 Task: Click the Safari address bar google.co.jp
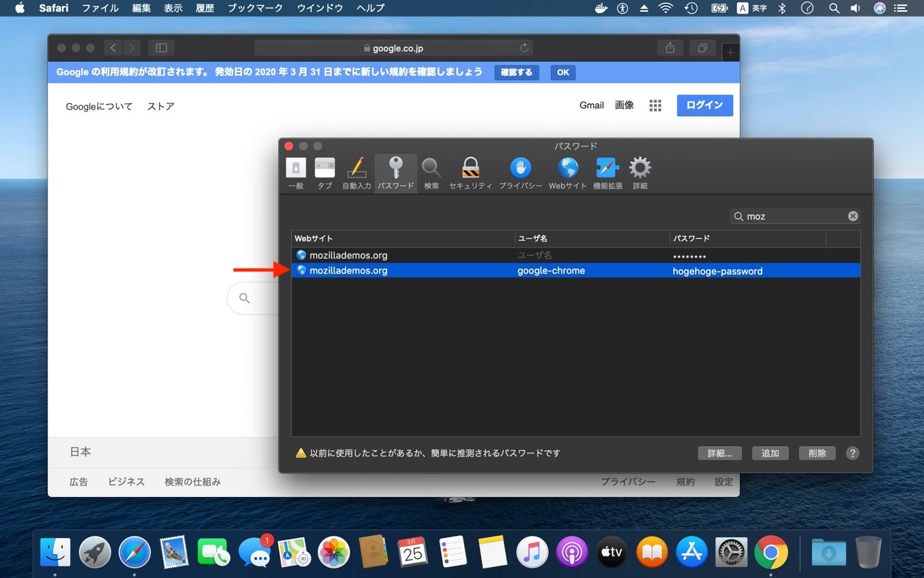point(393,48)
